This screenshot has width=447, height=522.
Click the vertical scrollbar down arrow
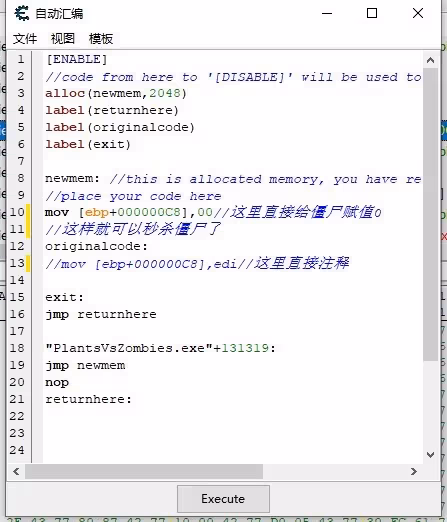point(430,455)
